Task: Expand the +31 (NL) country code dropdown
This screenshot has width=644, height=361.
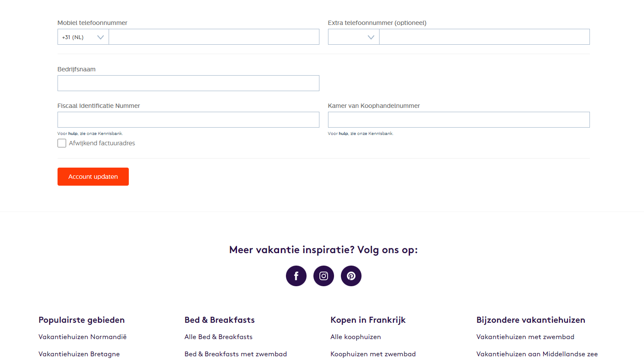Action: point(83,37)
